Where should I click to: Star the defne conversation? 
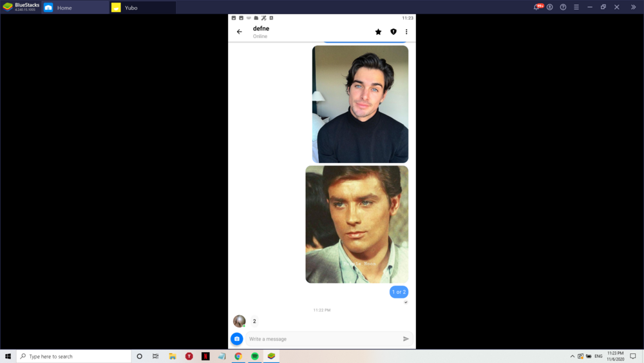[378, 32]
